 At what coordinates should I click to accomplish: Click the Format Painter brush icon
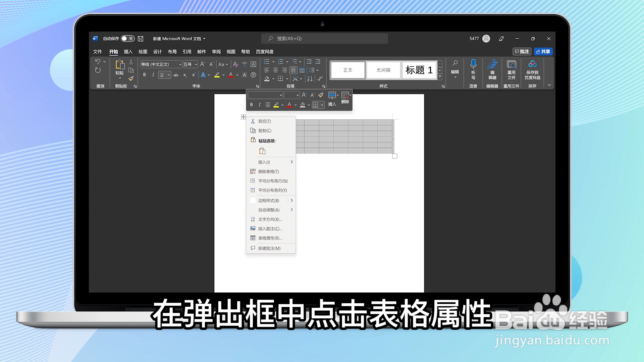[x=131, y=78]
